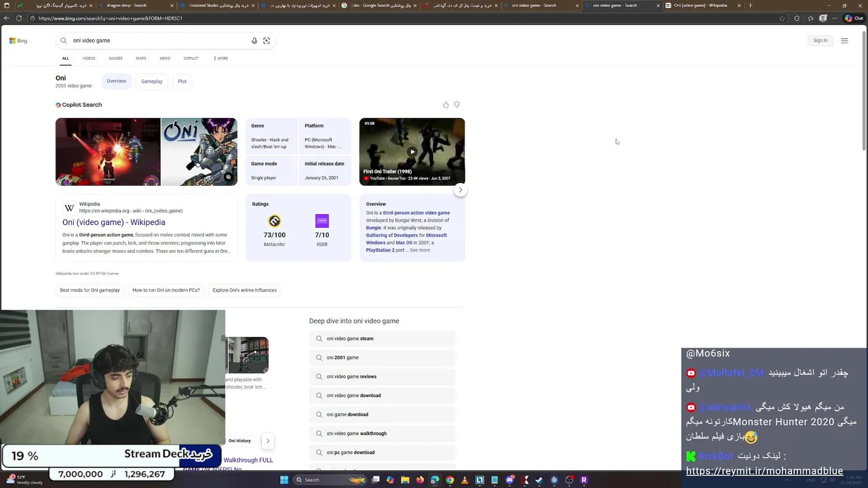The height and width of the screenshot is (488, 868).
Task: Click the next arrow beside the video card
Action: [460, 190]
